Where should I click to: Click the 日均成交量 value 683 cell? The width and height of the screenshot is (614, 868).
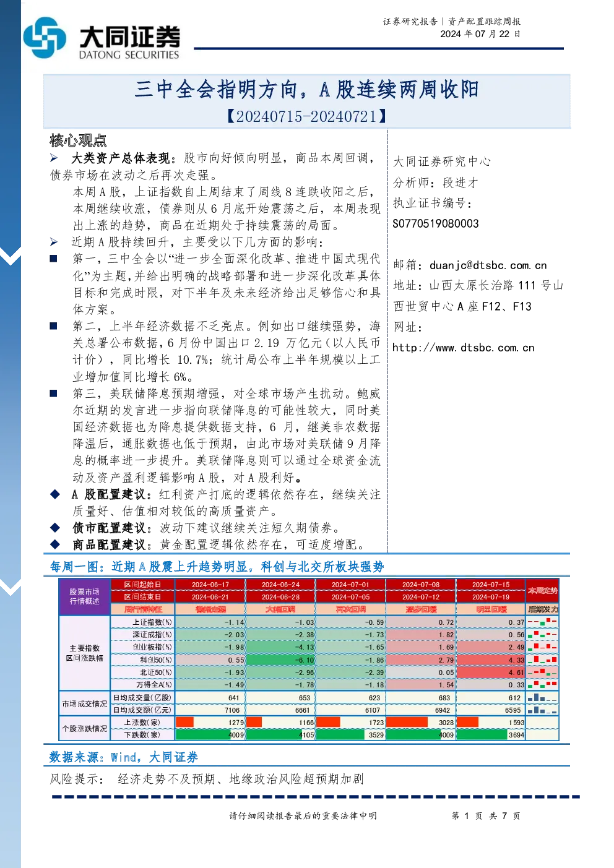tap(420, 698)
